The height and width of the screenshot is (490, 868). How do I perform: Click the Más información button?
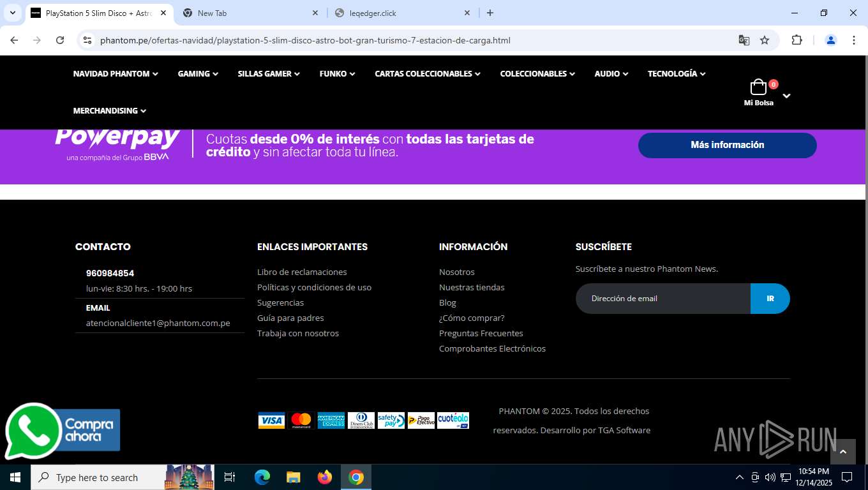pyautogui.click(x=728, y=145)
